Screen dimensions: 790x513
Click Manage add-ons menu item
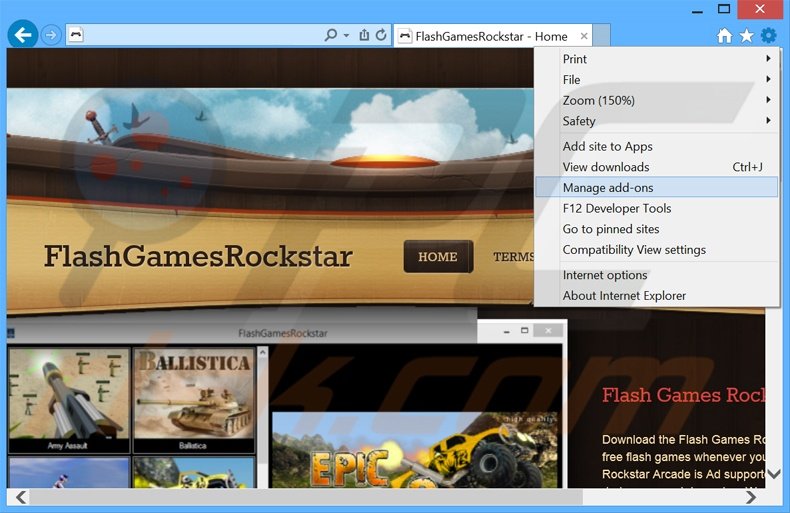[x=656, y=187]
